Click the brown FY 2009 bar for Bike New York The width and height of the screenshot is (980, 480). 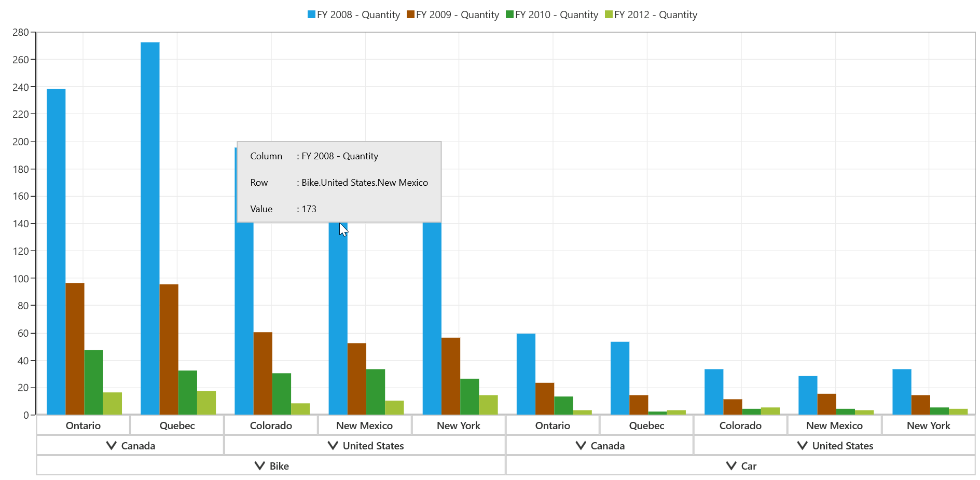451,376
